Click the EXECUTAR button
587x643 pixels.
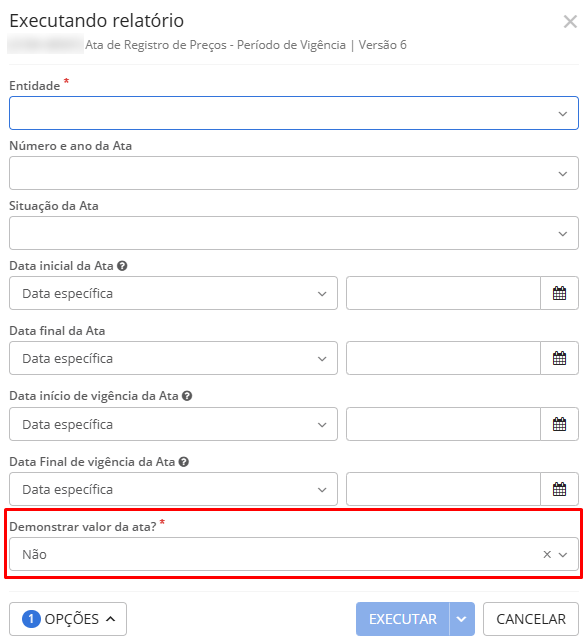click(403, 619)
